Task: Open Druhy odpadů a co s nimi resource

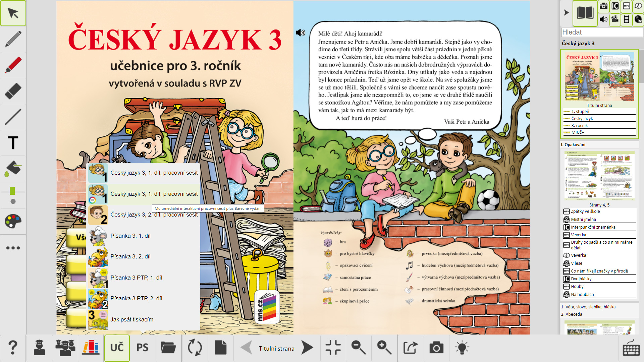Action: point(599,245)
